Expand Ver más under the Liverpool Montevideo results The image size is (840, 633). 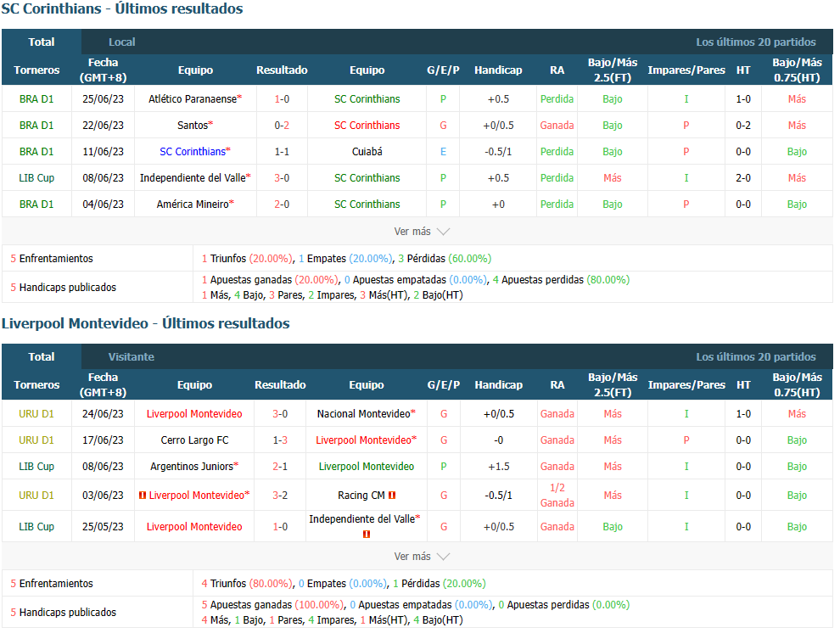(422, 557)
